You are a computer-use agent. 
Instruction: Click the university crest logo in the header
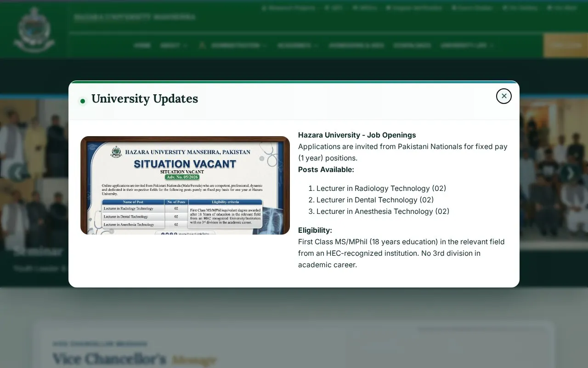[34, 29]
